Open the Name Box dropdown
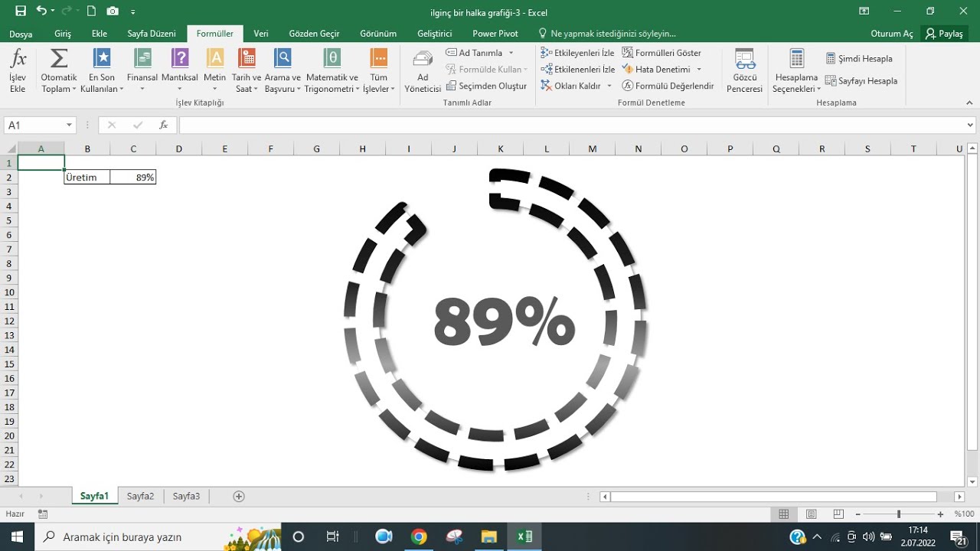This screenshot has width=980, height=551. 69,125
